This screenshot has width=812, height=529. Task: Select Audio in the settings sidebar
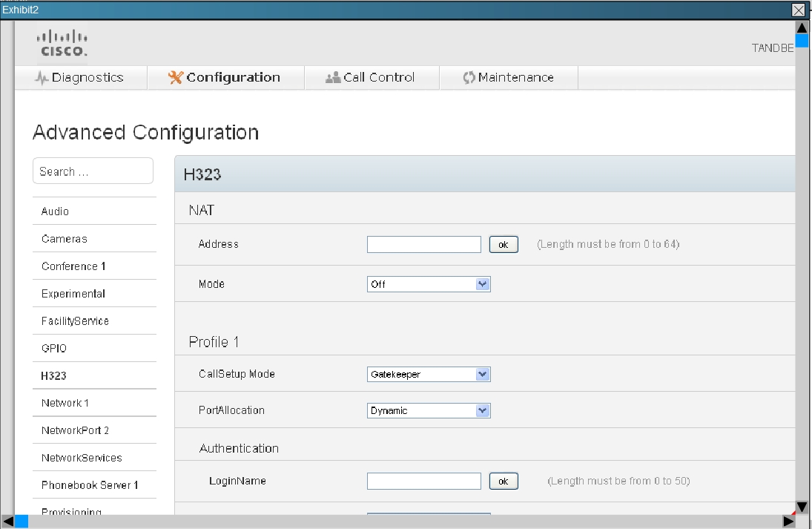click(x=56, y=211)
